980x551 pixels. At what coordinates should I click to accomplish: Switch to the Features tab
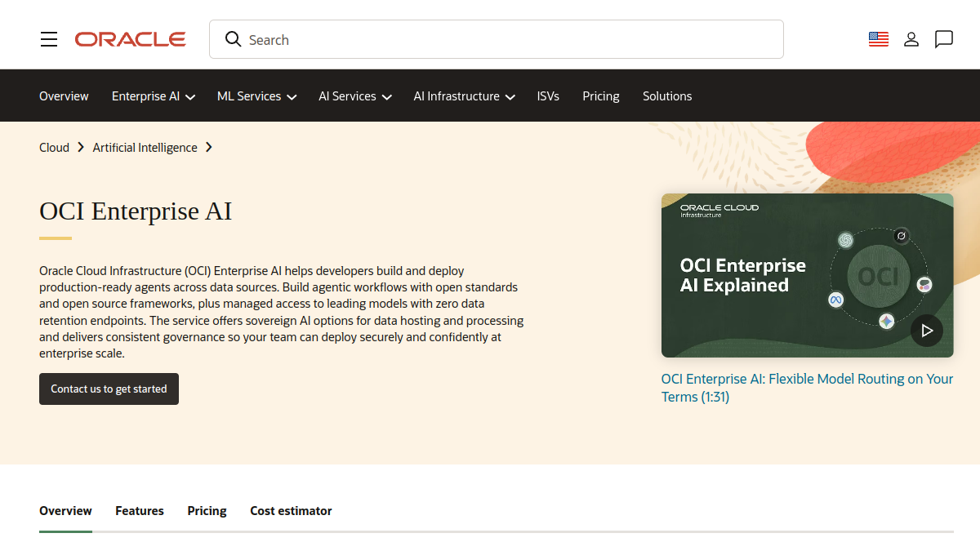point(140,511)
